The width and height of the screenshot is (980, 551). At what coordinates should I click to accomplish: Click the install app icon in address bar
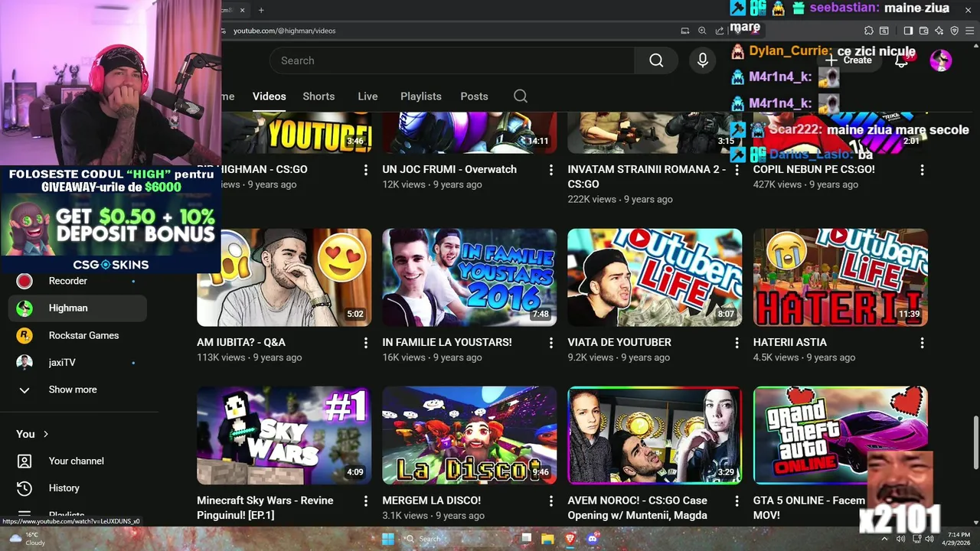tap(685, 31)
